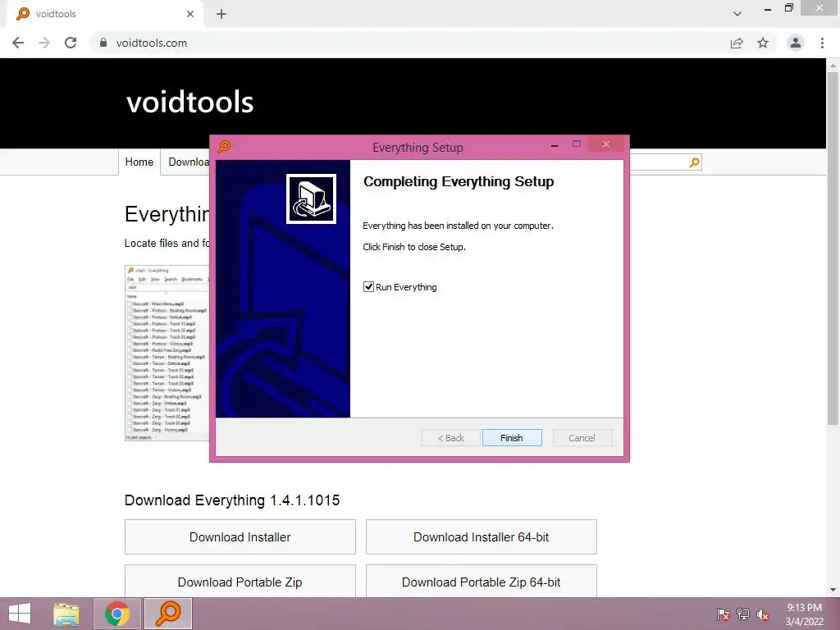The width and height of the screenshot is (840, 630).
Task: Click the voidtools site search magnifier icon
Action: [x=694, y=162]
